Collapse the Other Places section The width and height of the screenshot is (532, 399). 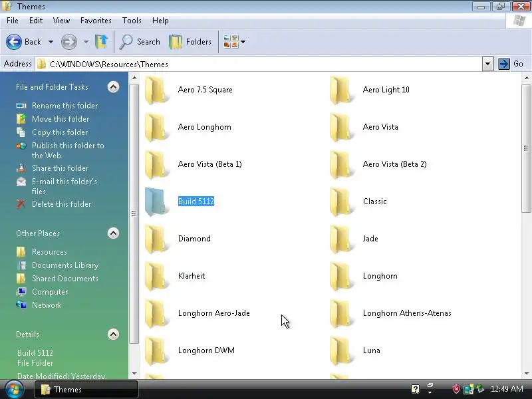113,233
